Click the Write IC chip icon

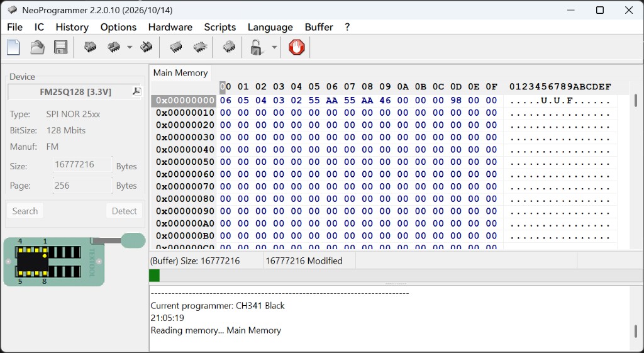tap(113, 47)
